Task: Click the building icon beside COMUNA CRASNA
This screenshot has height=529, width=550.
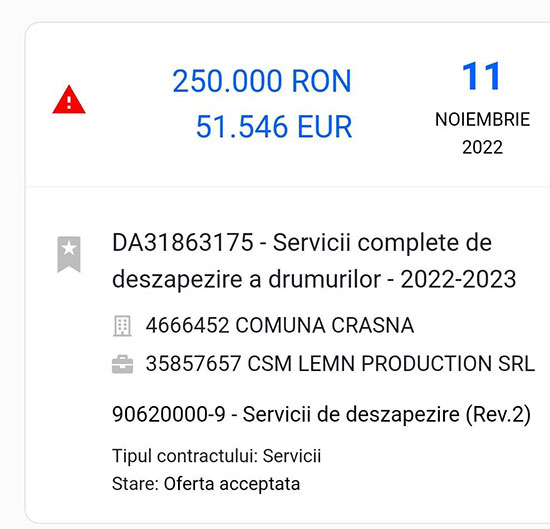Action: tap(122, 326)
